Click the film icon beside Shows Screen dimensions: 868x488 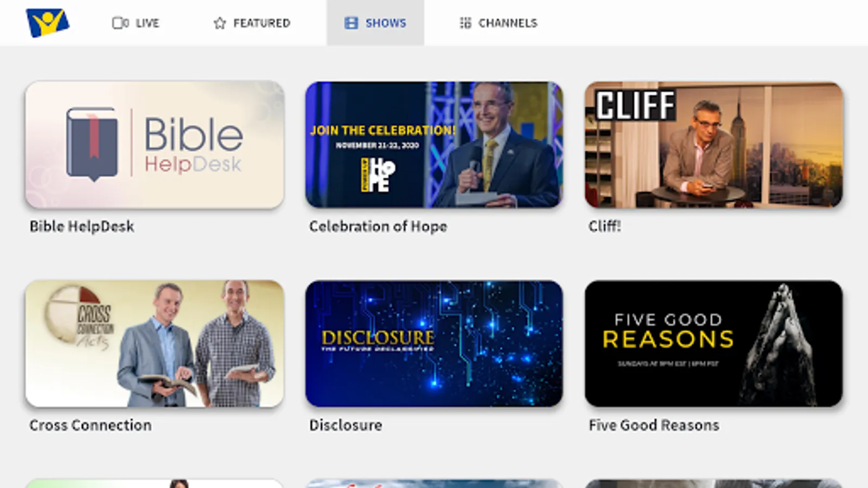(351, 23)
